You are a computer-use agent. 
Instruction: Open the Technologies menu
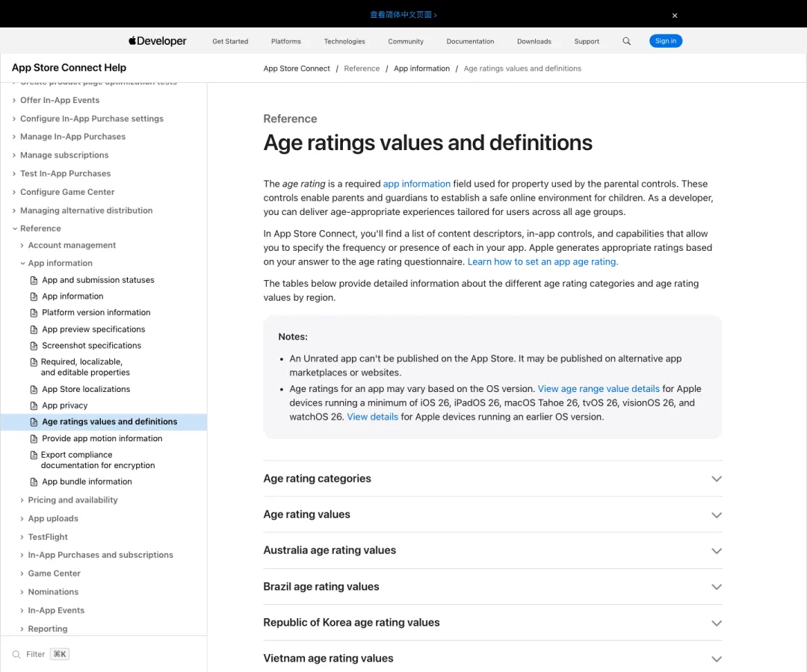344,42
